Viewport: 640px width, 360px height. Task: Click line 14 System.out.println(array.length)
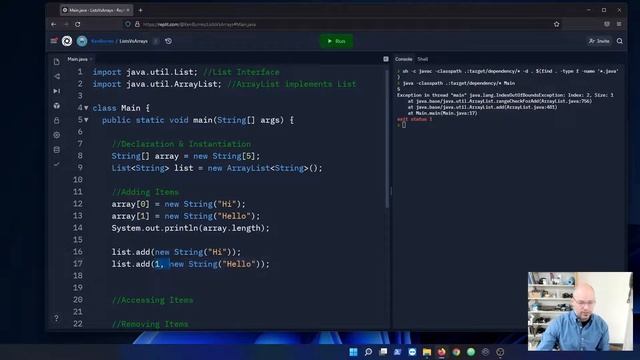191,228
